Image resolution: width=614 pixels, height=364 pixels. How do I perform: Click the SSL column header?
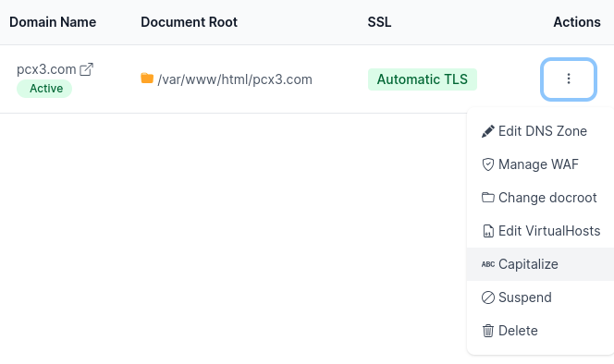[x=379, y=22]
